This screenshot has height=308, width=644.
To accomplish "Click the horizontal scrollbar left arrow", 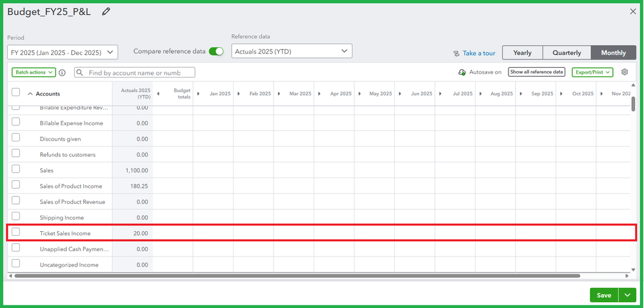I will click(10, 276).
